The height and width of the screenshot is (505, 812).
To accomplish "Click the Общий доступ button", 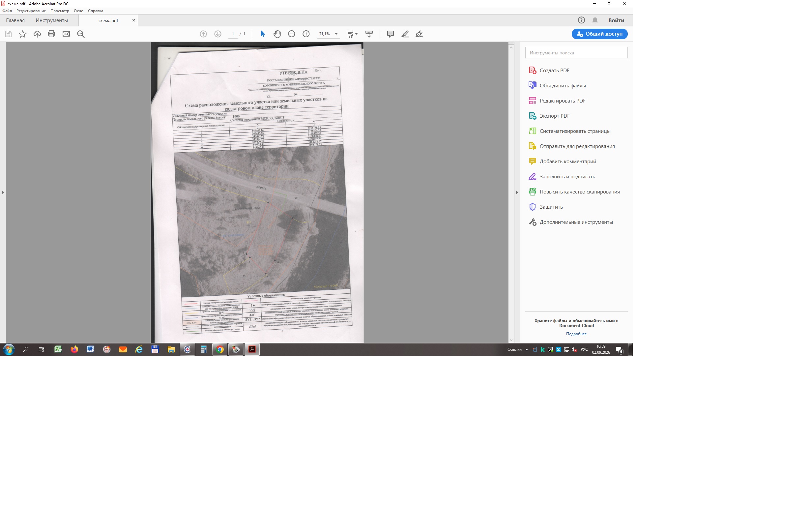I will tap(599, 34).
